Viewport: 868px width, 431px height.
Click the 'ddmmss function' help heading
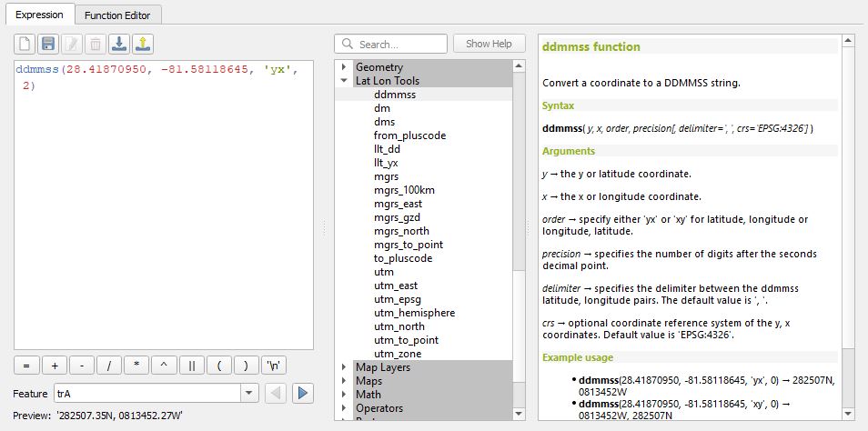tap(590, 46)
